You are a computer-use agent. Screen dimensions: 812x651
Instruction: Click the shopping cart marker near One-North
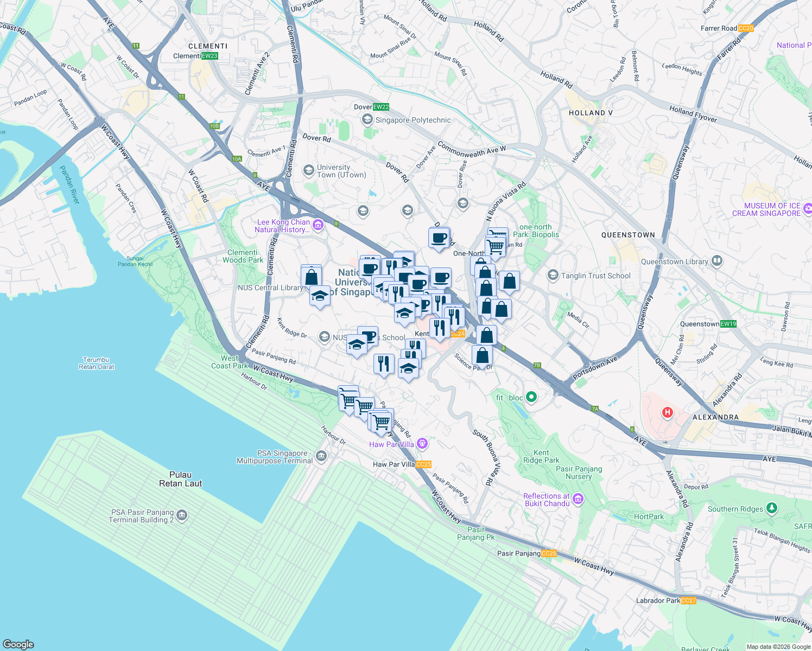[496, 246]
